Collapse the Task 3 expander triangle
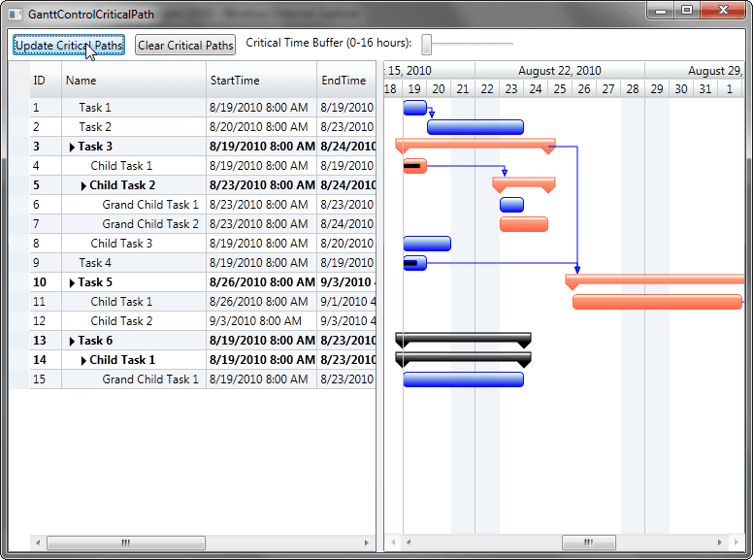The height and width of the screenshot is (560, 753). coord(72,148)
